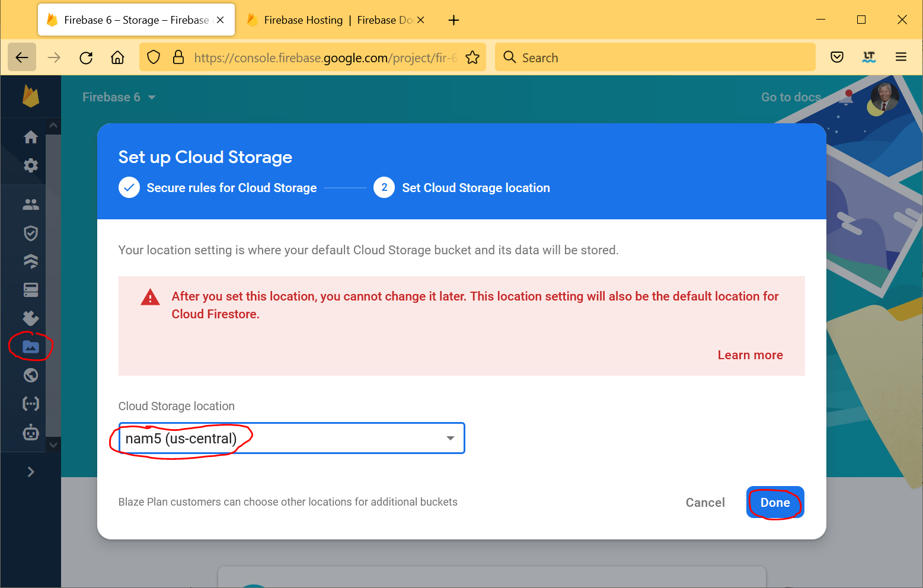
Task: Expand the Cloud Storage location dropdown
Action: [x=450, y=438]
